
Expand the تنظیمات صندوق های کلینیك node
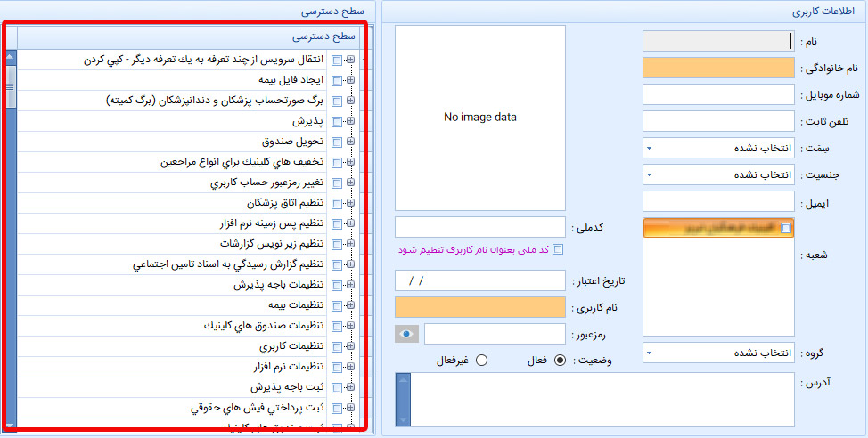point(350,326)
